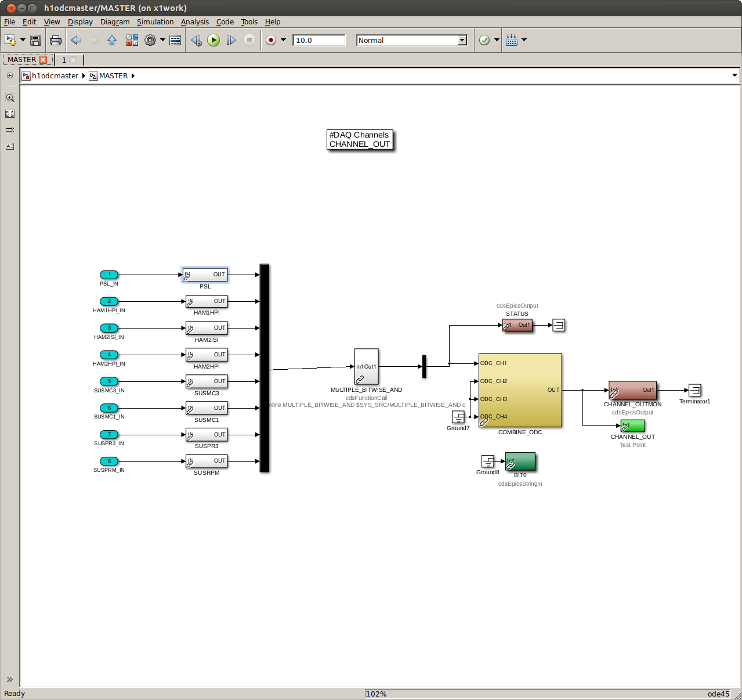Open the Tools menu
The image size is (742, 700).
[249, 22]
